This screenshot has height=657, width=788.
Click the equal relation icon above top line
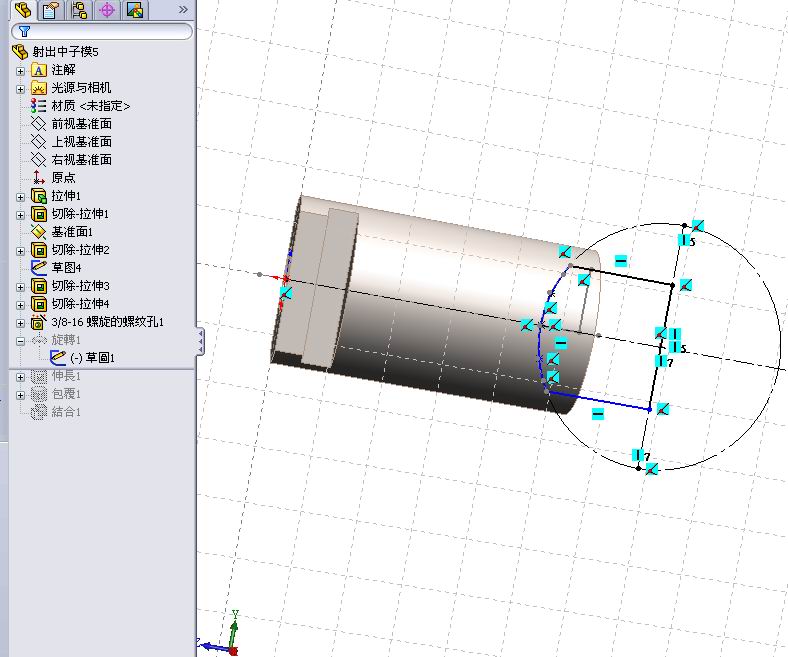(621, 261)
